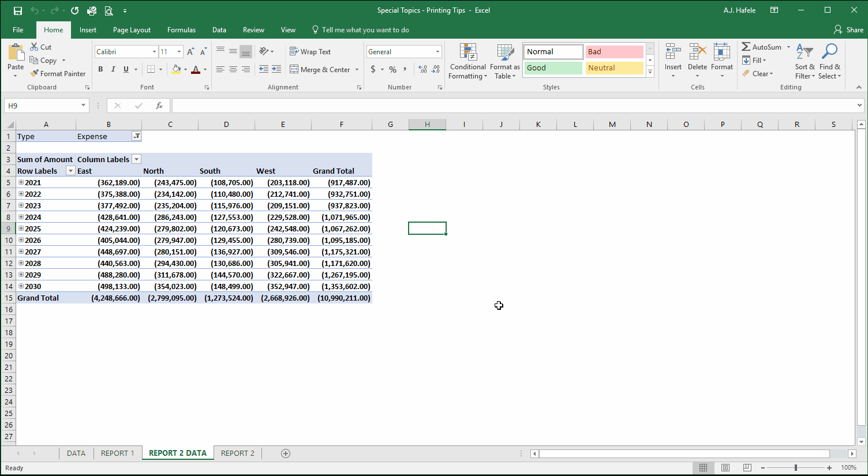868x476 pixels.
Task: Open Sort & Filter menu
Action: (805, 61)
